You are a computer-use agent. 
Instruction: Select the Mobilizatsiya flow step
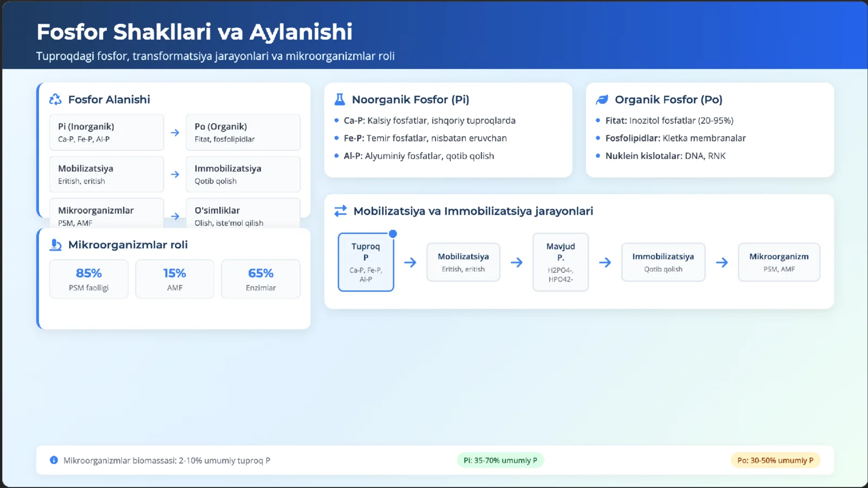[x=463, y=262]
